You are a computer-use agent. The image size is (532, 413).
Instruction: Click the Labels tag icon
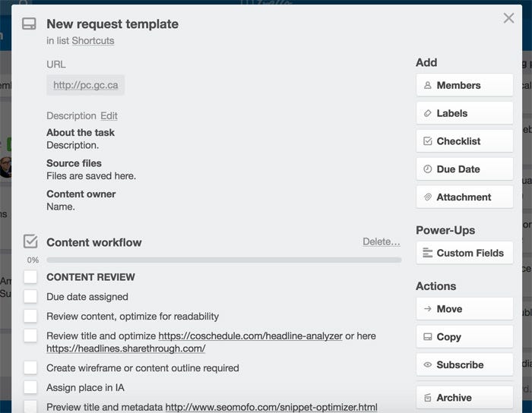(428, 114)
